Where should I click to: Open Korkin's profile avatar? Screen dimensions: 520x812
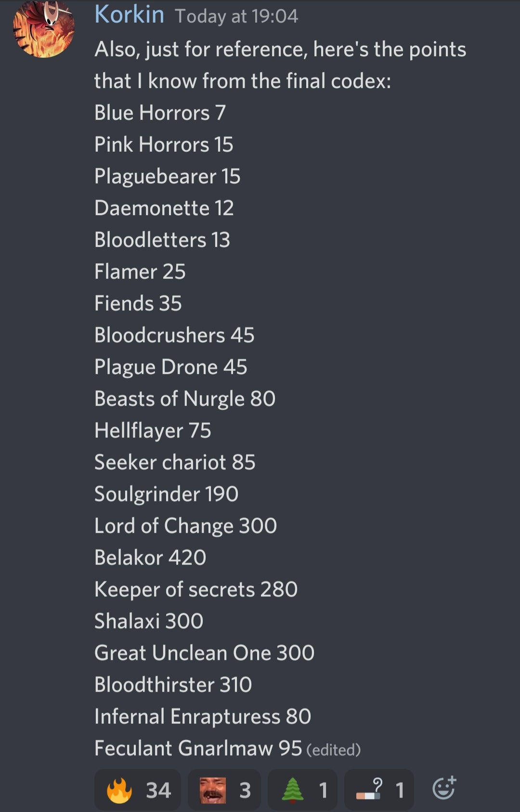tap(44, 29)
